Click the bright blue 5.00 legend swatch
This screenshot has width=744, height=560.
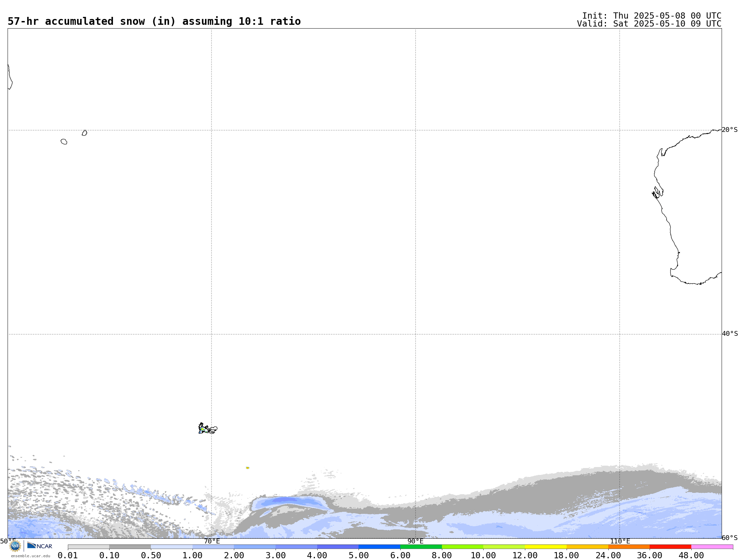click(380, 547)
